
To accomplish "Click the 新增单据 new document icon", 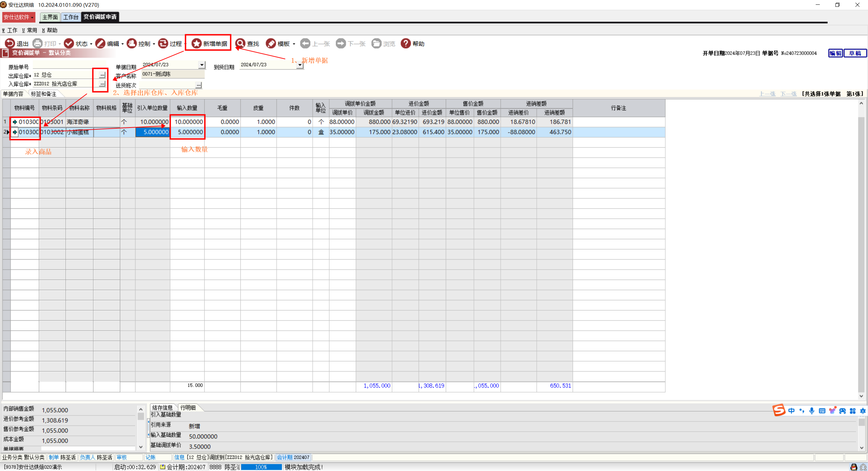I will pyautogui.click(x=197, y=43).
